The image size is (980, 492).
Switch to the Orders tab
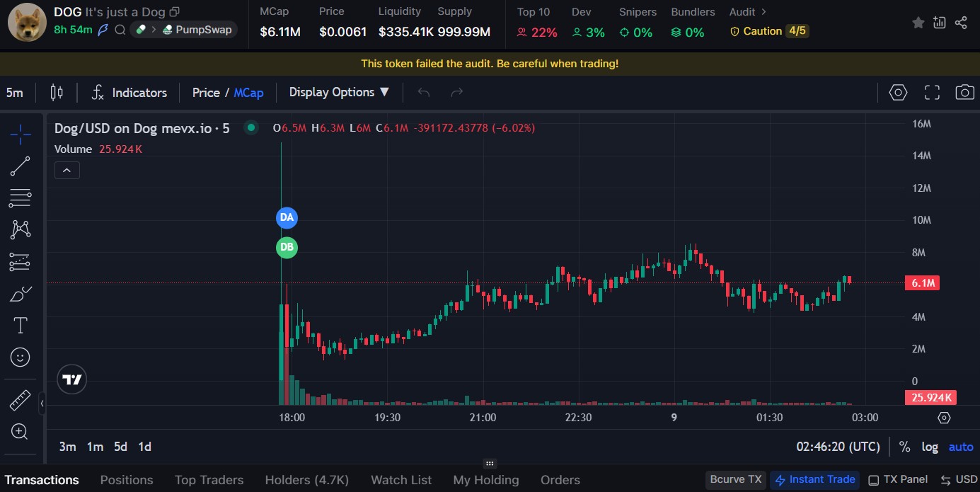pos(560,480)
